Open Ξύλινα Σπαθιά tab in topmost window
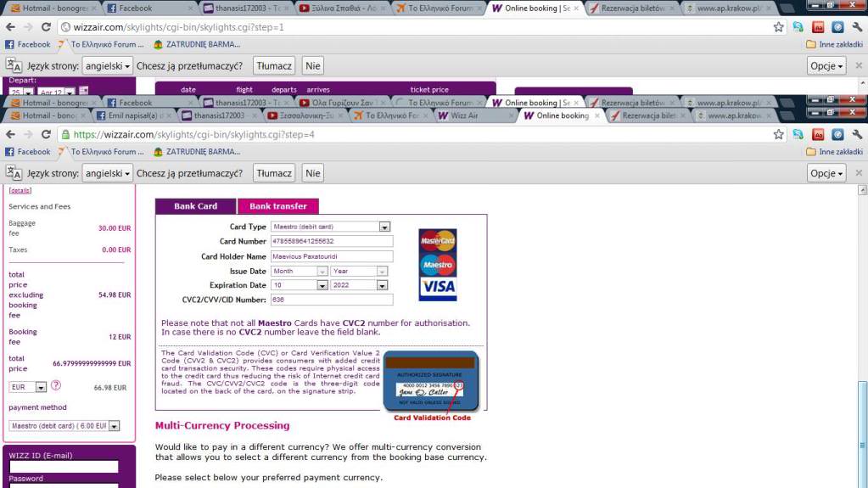Viewport: 868px width, 488px height. pos(341,8)
